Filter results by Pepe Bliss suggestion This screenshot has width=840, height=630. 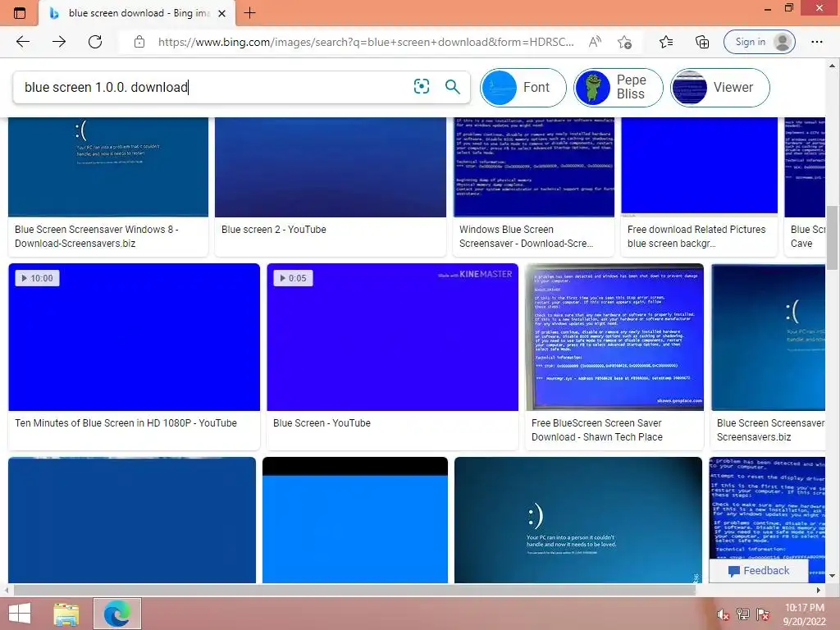[x=619, y=87]
